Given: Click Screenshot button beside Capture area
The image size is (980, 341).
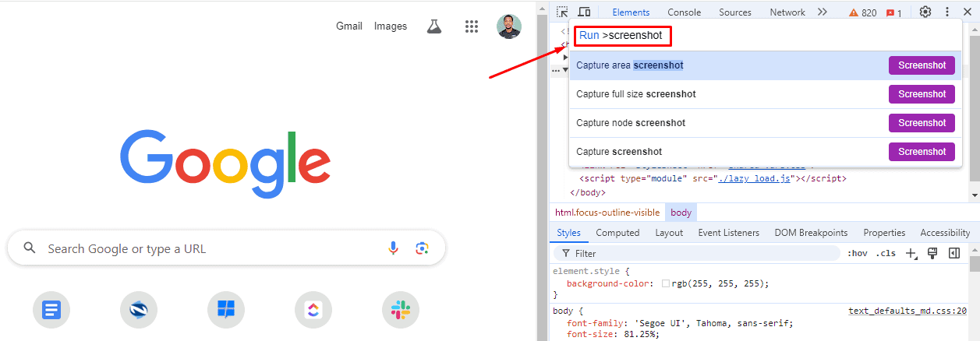Looking at the screenshot, I should click(x=922, y=65).
